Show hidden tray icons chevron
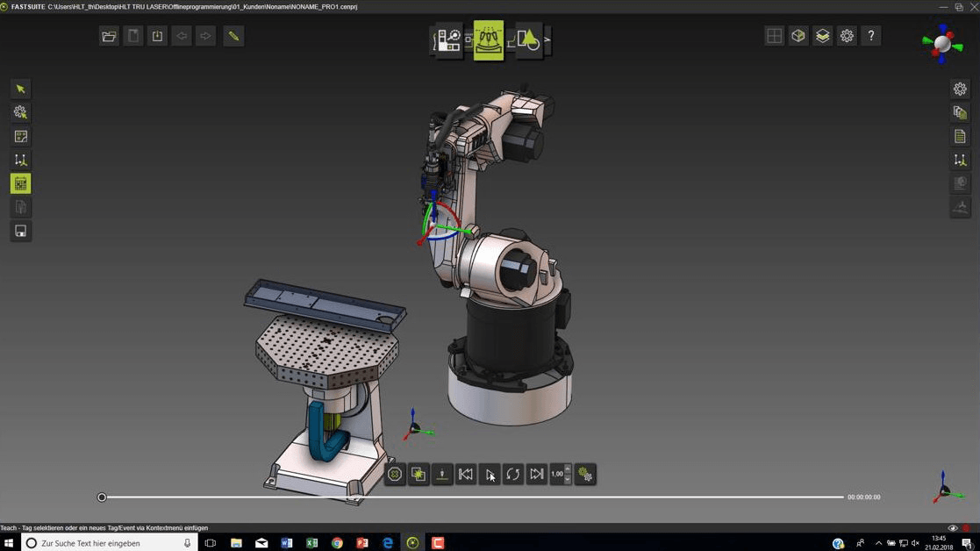The width and height of the screenshot is (980, 551). click(x=878, y=543)
